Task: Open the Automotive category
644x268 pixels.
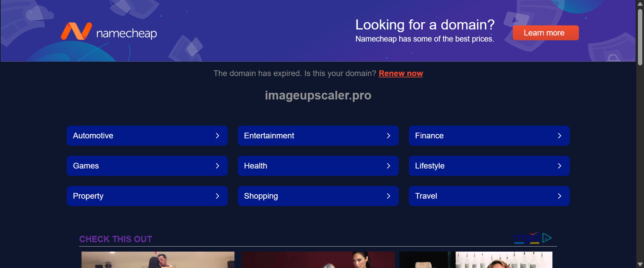Action: tap(147, 136)
